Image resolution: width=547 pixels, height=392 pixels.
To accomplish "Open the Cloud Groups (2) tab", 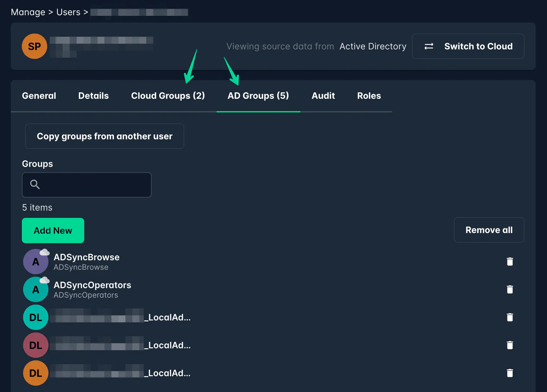I will 168,96.
